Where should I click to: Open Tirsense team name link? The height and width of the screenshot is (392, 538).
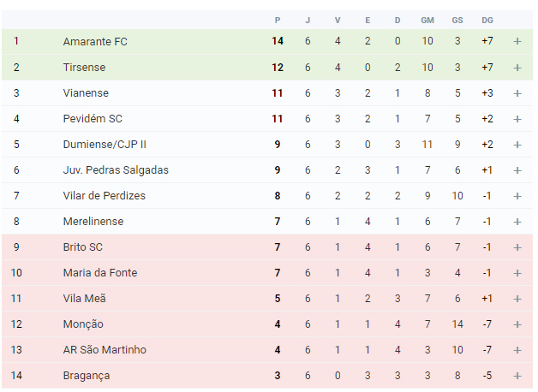pyautogui.click(x=84, y=67)
